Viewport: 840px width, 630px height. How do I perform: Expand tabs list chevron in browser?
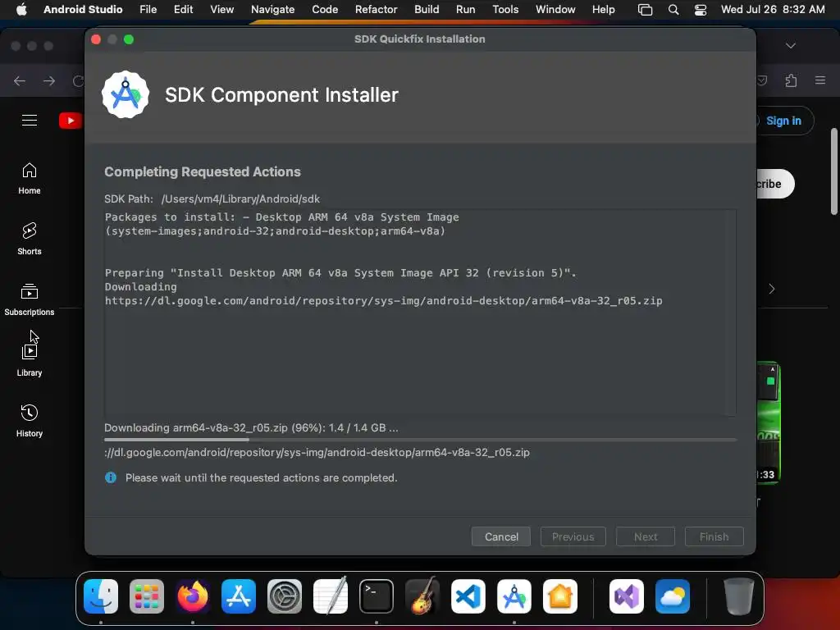point(791,46)
